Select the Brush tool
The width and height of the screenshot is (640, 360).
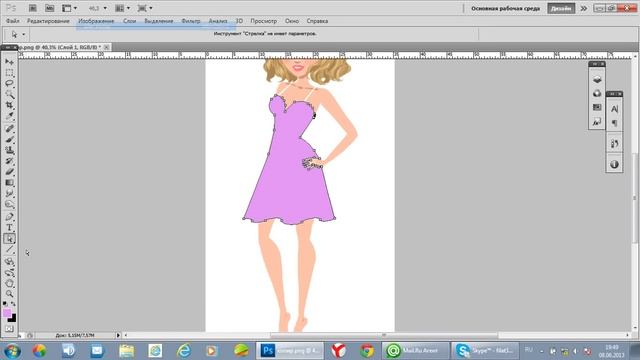tap(9, 140)
